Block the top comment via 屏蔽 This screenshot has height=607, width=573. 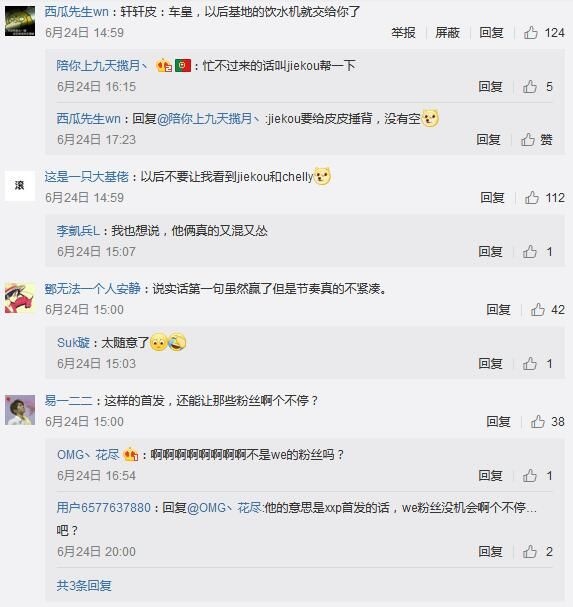tap(447, 33)
